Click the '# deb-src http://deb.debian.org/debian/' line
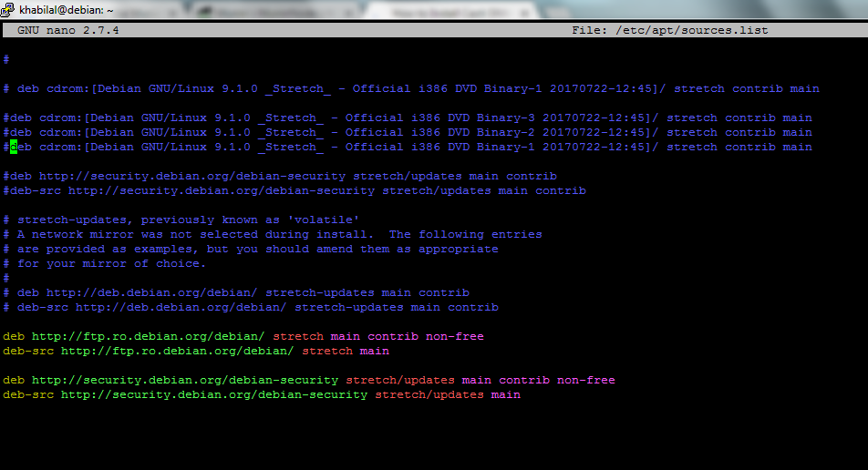 [x=250, y=308]
